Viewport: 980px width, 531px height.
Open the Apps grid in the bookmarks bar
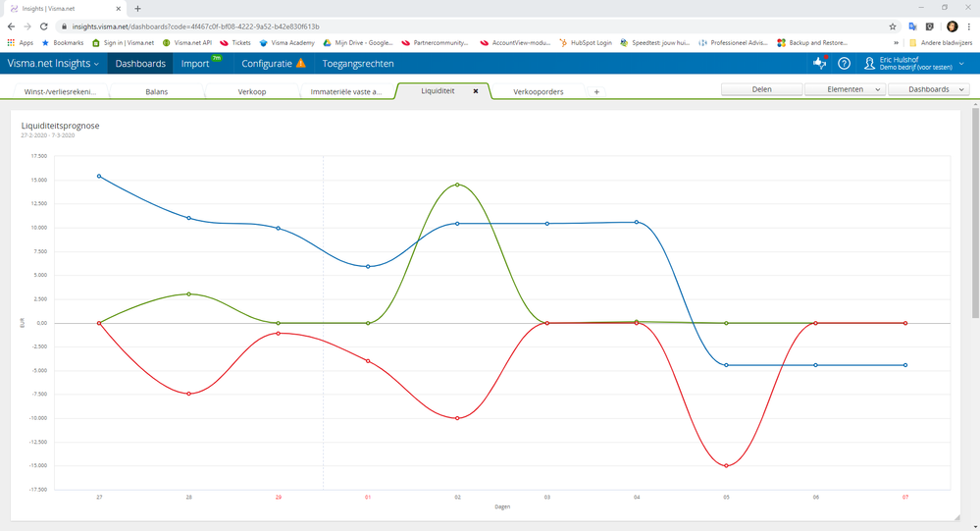[20, 42]
